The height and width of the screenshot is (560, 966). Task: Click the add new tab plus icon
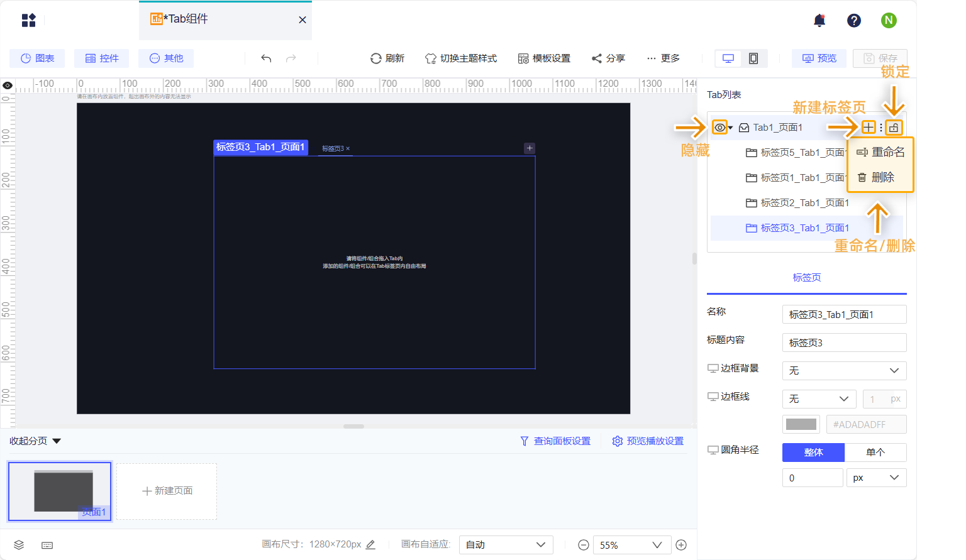pyautogui.click(x=869, y=128)
